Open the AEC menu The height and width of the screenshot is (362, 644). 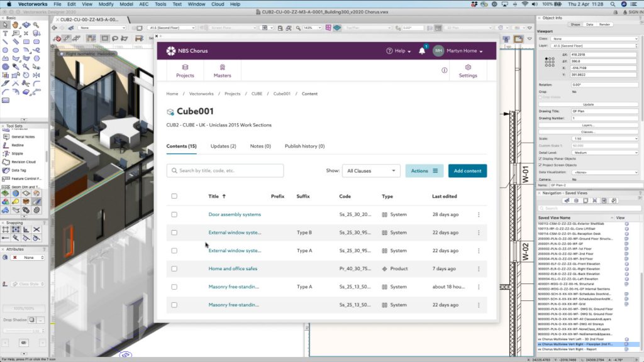click(x=144, y=4)
